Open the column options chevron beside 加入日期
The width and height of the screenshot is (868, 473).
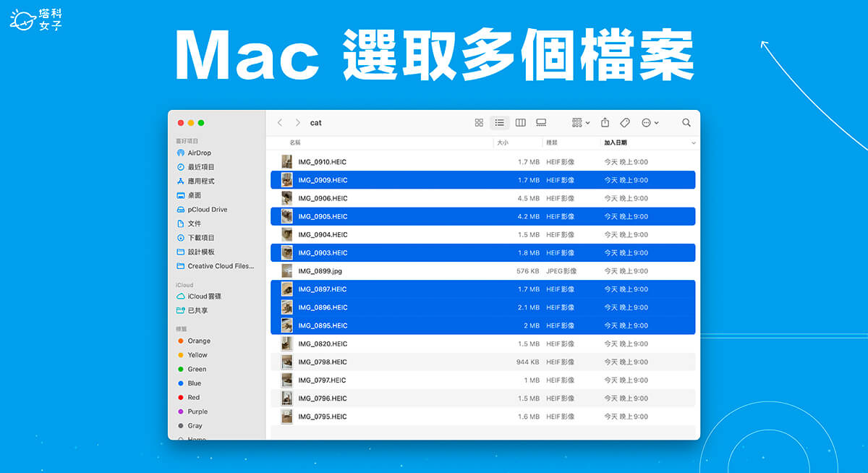[692, 142]
